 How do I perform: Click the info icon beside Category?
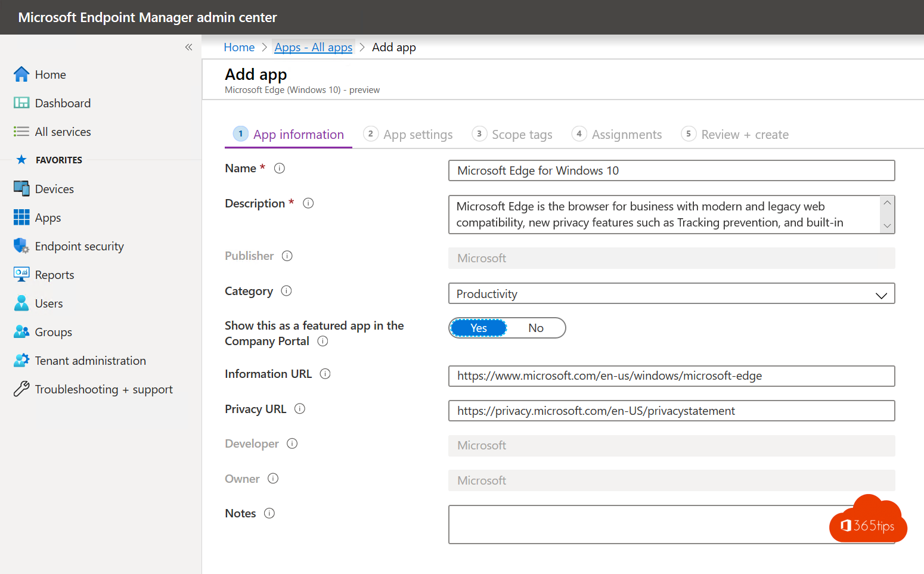point(287,291)
